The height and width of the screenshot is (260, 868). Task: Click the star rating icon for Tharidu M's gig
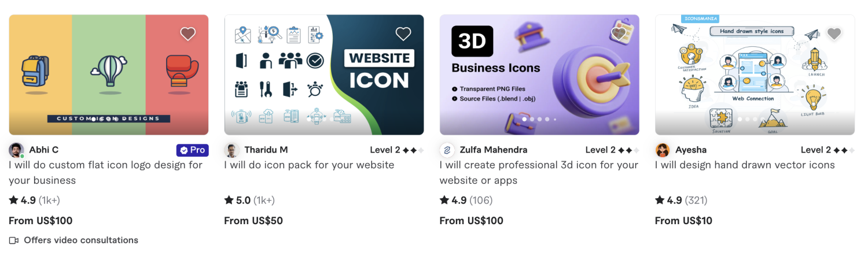pos(229,200)
